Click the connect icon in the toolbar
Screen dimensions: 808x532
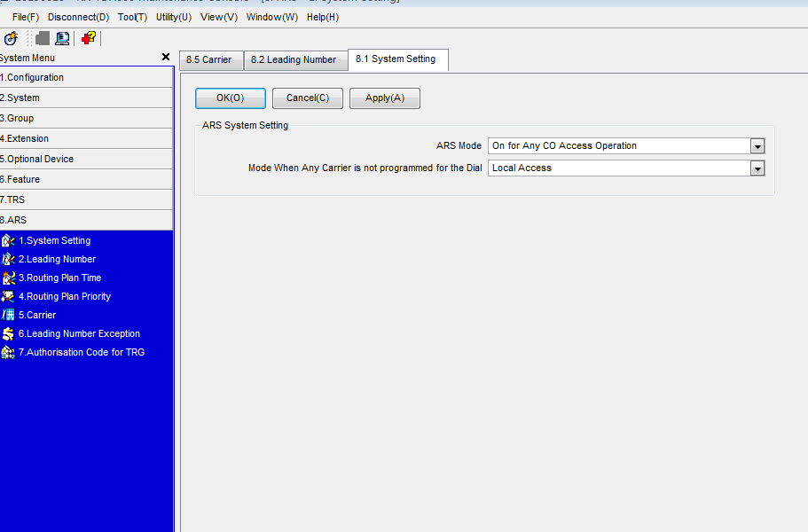pyautogui.click(x=11, y=38)
